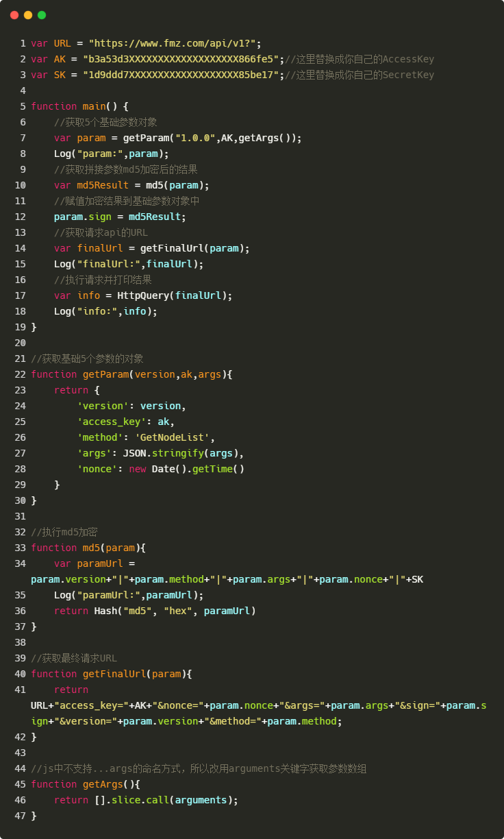Click the AK value string ending 866fe5

coord(181,59)
